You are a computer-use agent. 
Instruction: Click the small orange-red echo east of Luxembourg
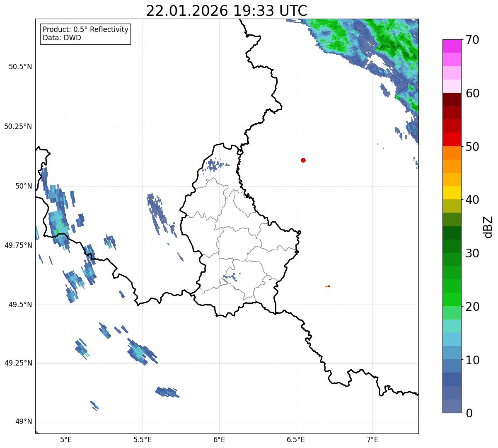coord(327,286)
